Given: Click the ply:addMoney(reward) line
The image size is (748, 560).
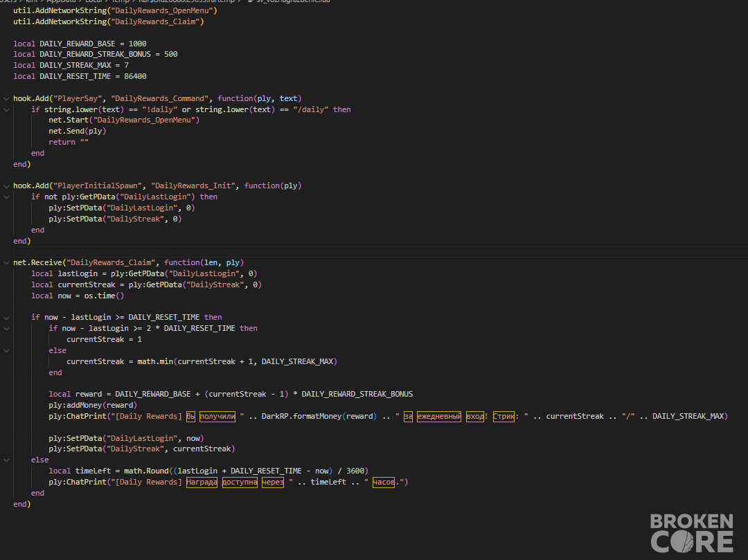Looking at the screenshot, I should tap(93, 405).
